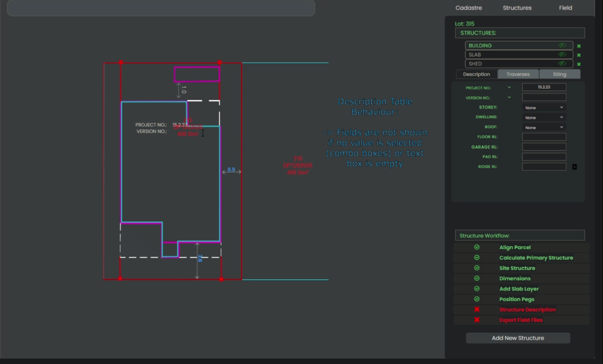The height and width of the screenshot is (364, 603).
Task: Select the SLAB structure row
Action: [x=519, y=55]
